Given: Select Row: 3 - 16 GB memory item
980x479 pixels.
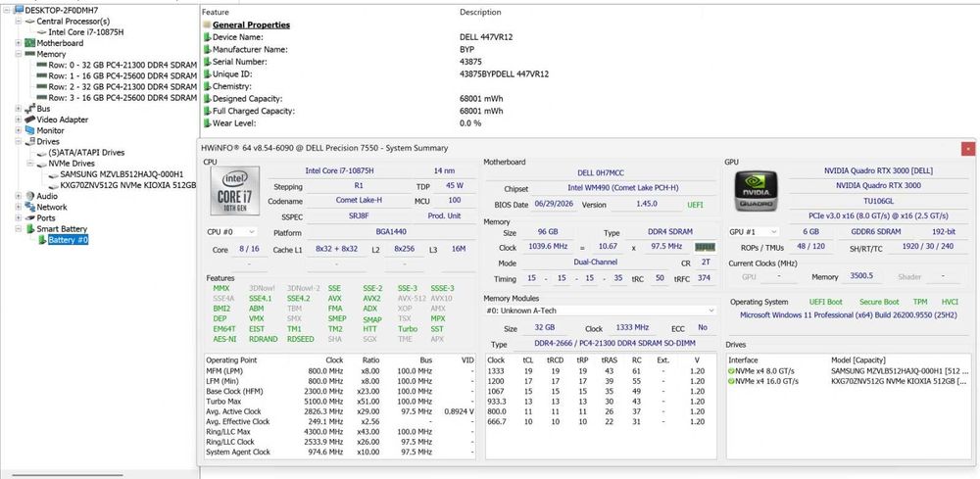Looking at the screenshot, I should click(x=122, y=97).
